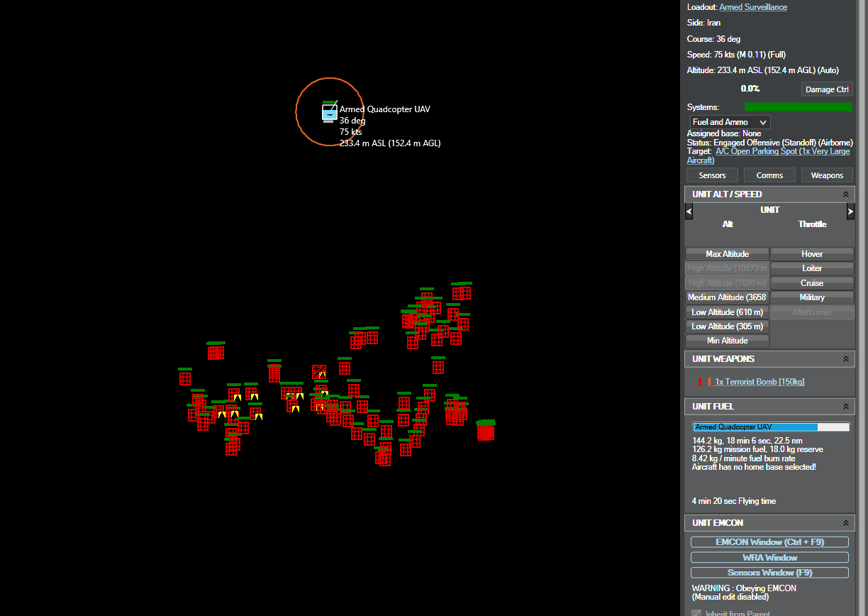Image resolution: width=868 pixels, height=616 pixels.
Task: Click the facility marker crossed by a diagonal slash
Action: 319,372
